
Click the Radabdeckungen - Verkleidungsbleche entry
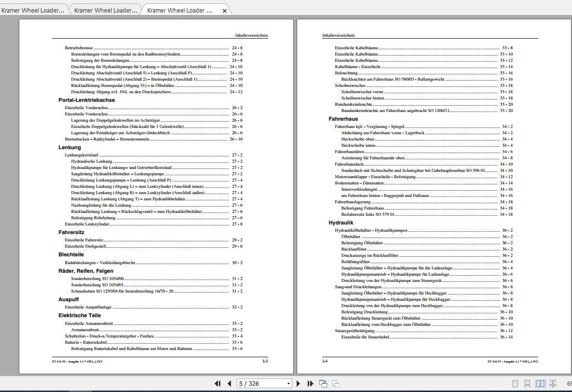pyautogui.click(x=154, y=263)
